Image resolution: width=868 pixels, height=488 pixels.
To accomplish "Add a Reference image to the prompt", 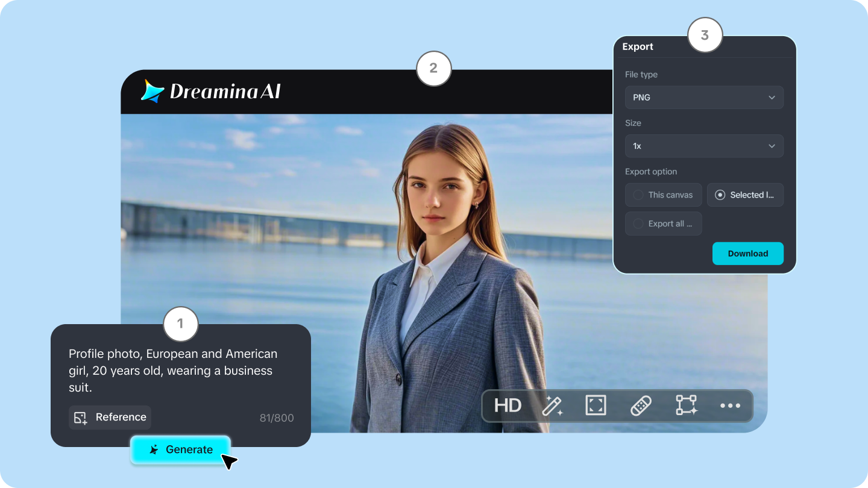I will pyautogui.click(x=110, y=417).
